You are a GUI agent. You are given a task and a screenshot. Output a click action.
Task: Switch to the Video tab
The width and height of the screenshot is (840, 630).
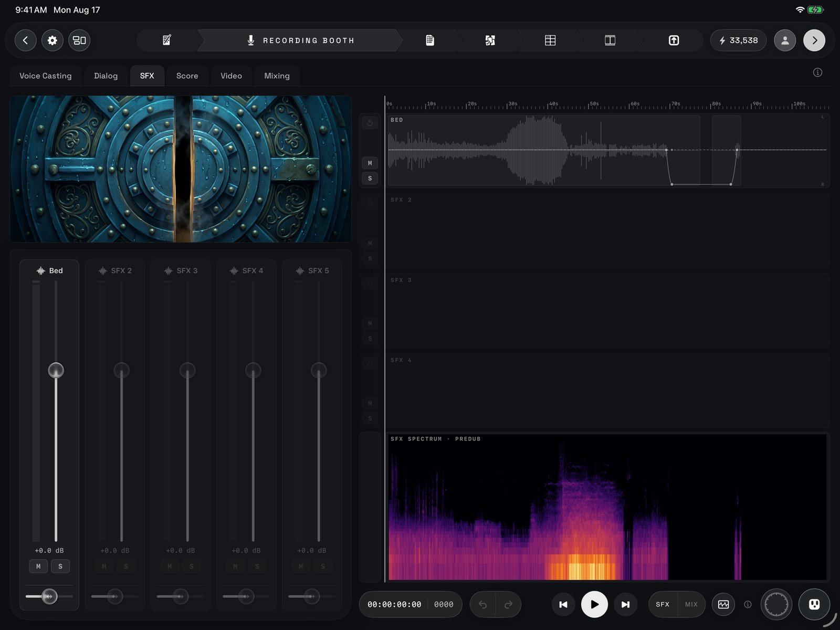(232, 76)
